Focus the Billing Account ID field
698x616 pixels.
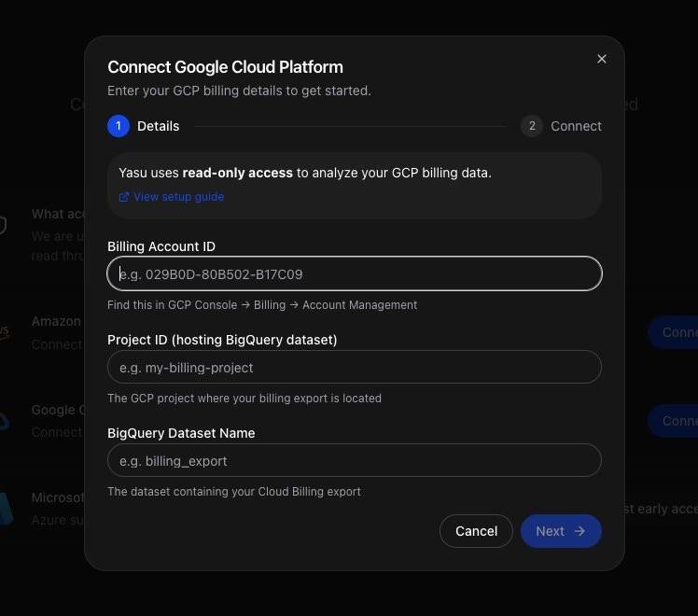(355, 273)
